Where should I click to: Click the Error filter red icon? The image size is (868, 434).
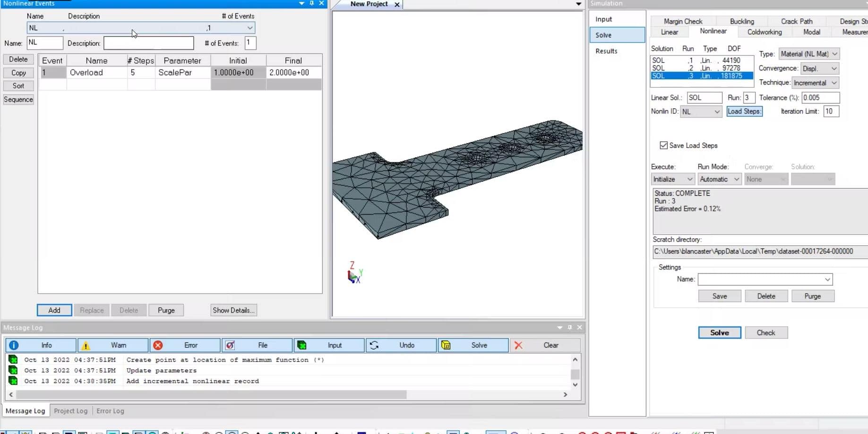pyautogui.click(x=158, y=345)
